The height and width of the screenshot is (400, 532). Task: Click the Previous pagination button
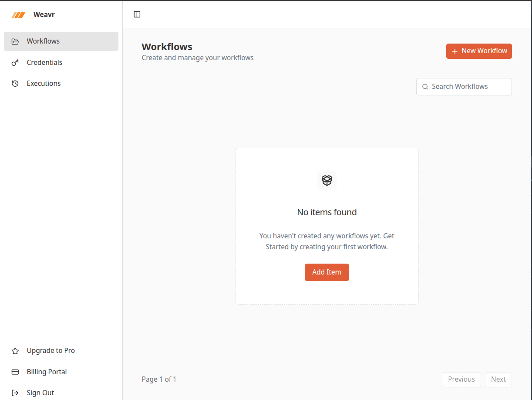pyautogui.click(x=461, y=380)
